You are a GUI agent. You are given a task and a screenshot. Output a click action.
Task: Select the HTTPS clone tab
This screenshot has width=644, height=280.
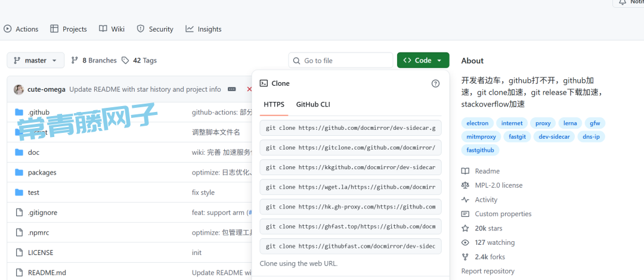tap(274, 104)
